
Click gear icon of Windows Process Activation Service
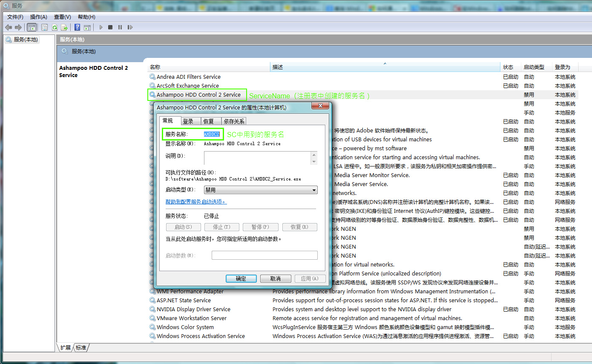152,336
